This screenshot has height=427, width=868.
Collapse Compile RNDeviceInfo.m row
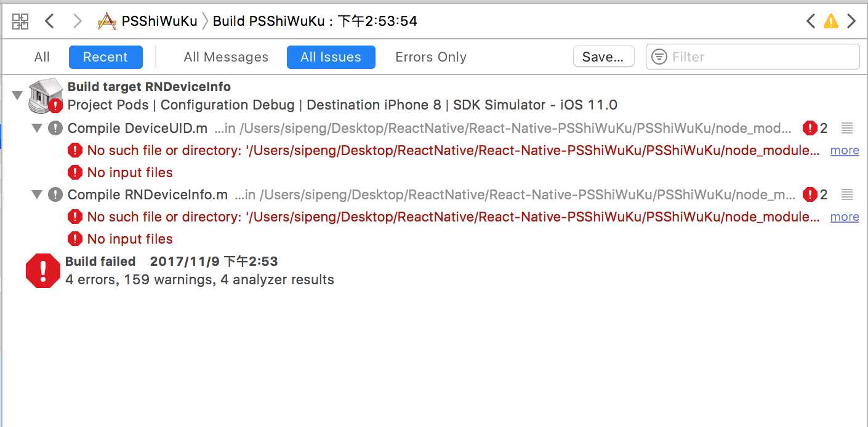(x=37, y=194)
